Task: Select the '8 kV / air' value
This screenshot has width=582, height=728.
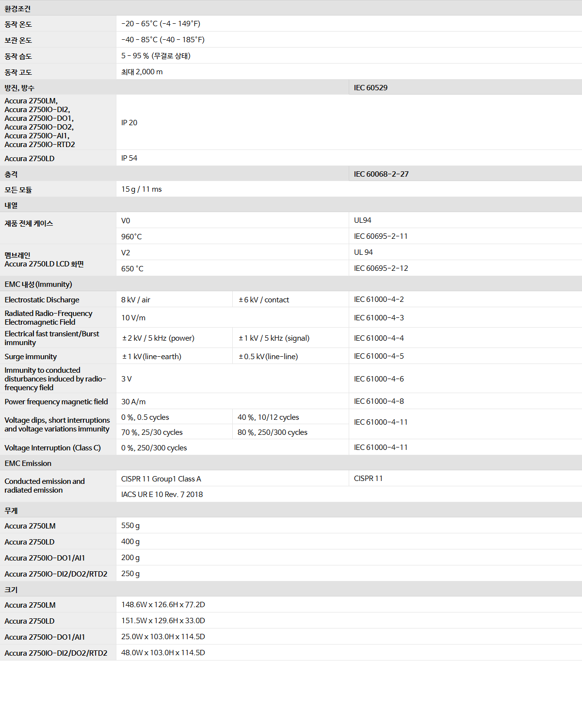Action: click(x=136, y=300)
